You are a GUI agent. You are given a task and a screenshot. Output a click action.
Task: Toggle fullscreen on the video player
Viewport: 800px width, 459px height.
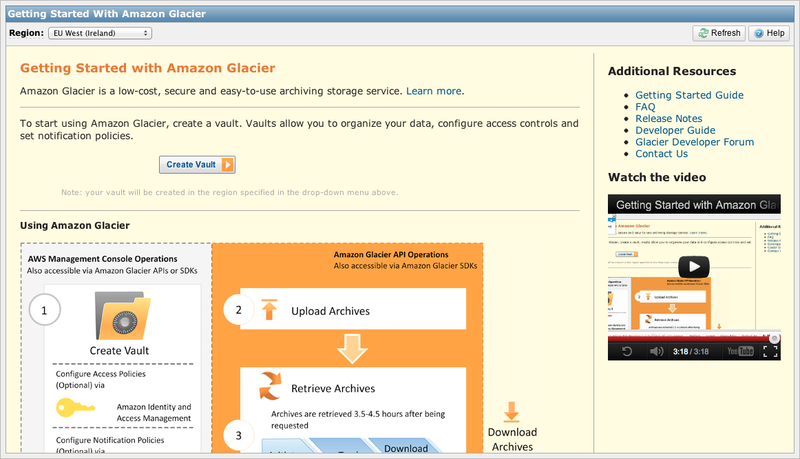(770, 351)
